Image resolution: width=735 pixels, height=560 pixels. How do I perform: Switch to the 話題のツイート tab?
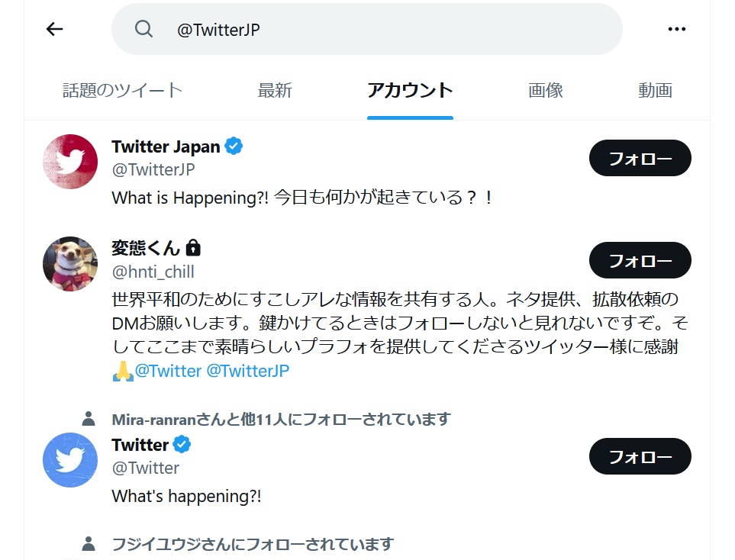point(122,90)
